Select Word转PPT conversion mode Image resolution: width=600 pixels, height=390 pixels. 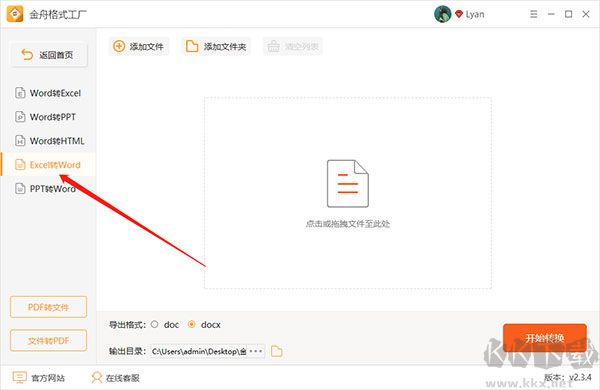pyautogui.click(x=48, y=117)
